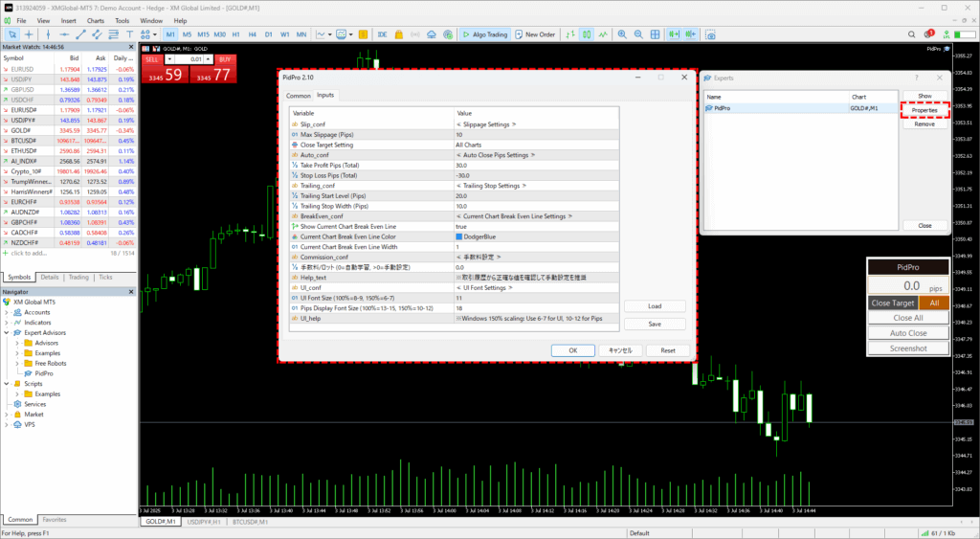980x539 pixels.
Task: Click OK in the PidPro dialog
Action: [x=572, y=350]
